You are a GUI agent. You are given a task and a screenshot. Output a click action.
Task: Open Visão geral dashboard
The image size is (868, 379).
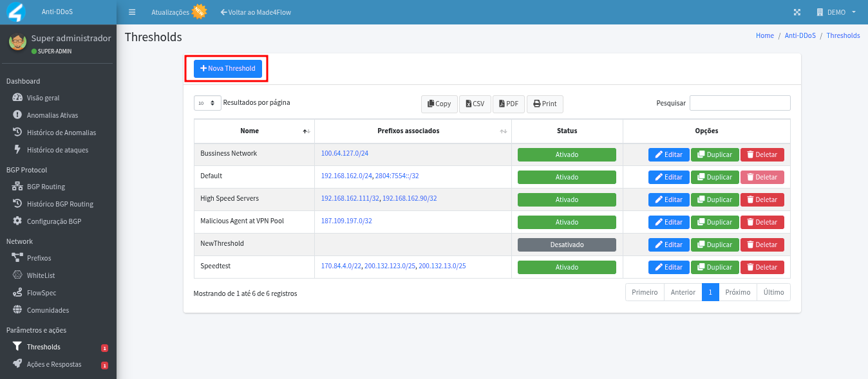[42, 98]
